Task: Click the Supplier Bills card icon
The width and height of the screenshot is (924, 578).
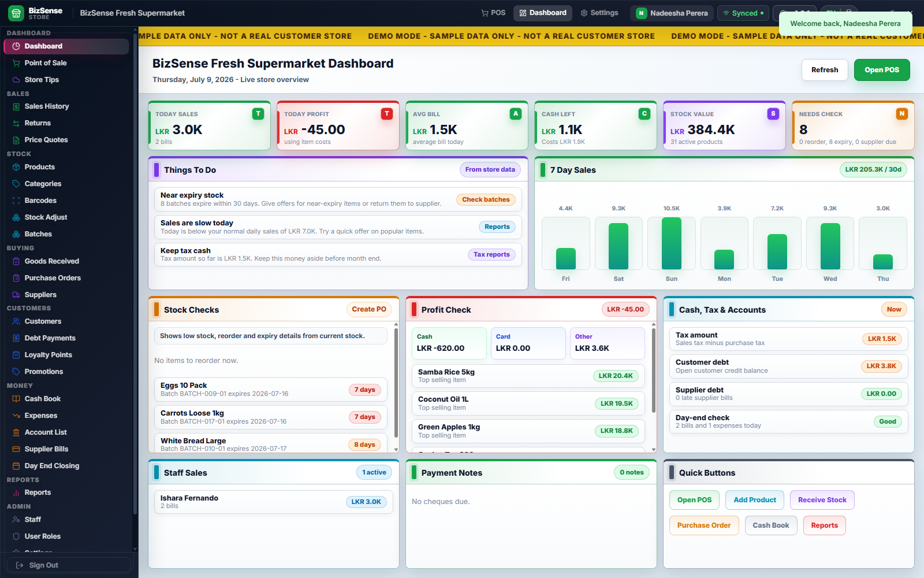Action: click(x=16, y=449)
